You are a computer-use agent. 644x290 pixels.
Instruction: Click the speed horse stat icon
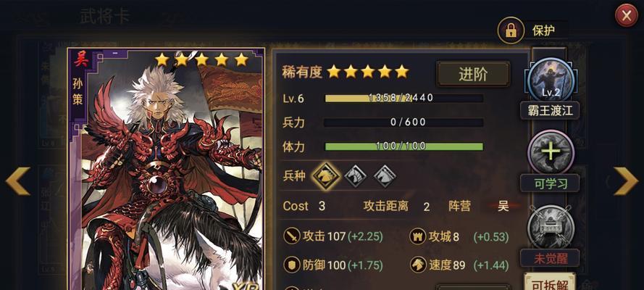pos(418,265)
